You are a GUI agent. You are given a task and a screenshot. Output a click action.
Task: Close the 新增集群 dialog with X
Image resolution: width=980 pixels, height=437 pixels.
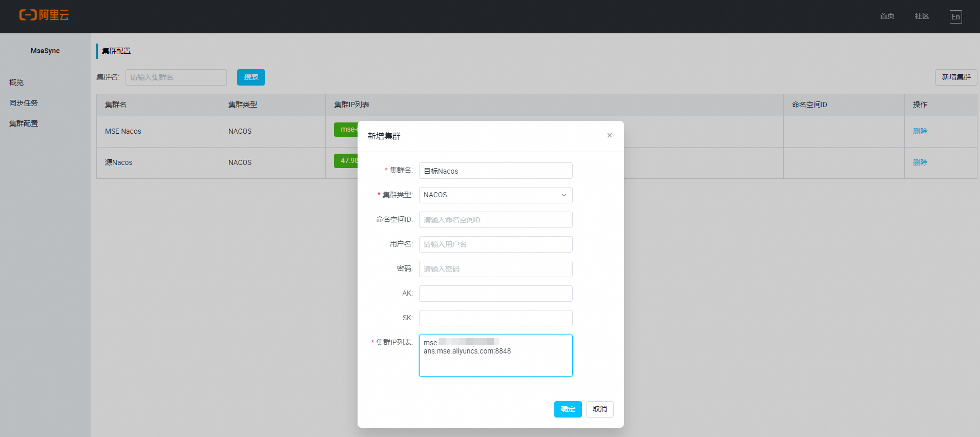point(610,135)
